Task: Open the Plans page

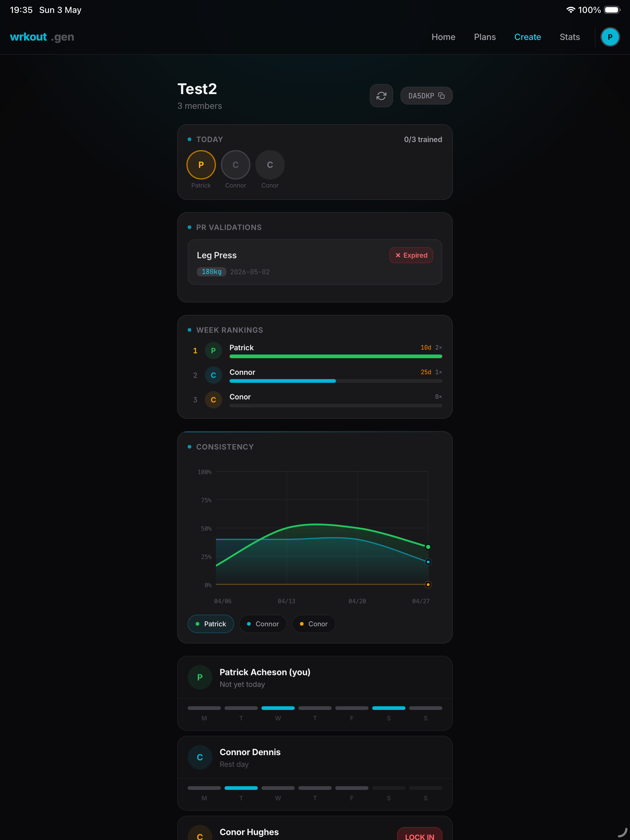Action: coord(485,37)
